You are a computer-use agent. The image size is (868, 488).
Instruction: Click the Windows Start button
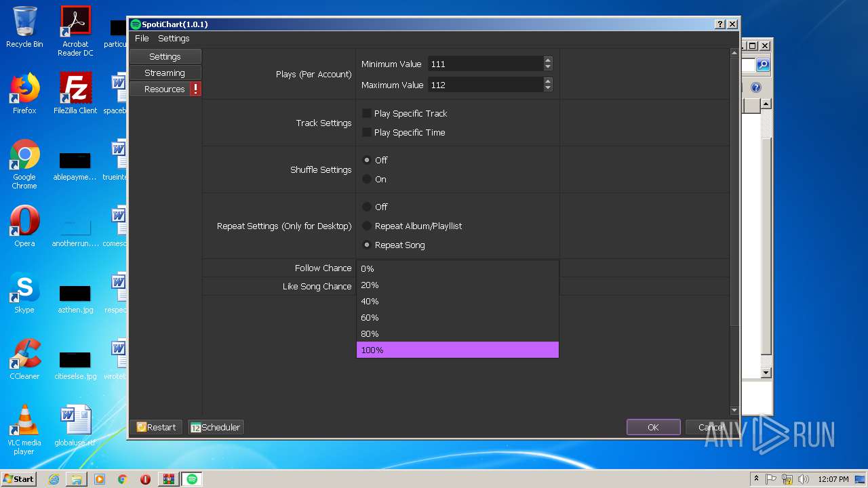(x=19, y=479)
